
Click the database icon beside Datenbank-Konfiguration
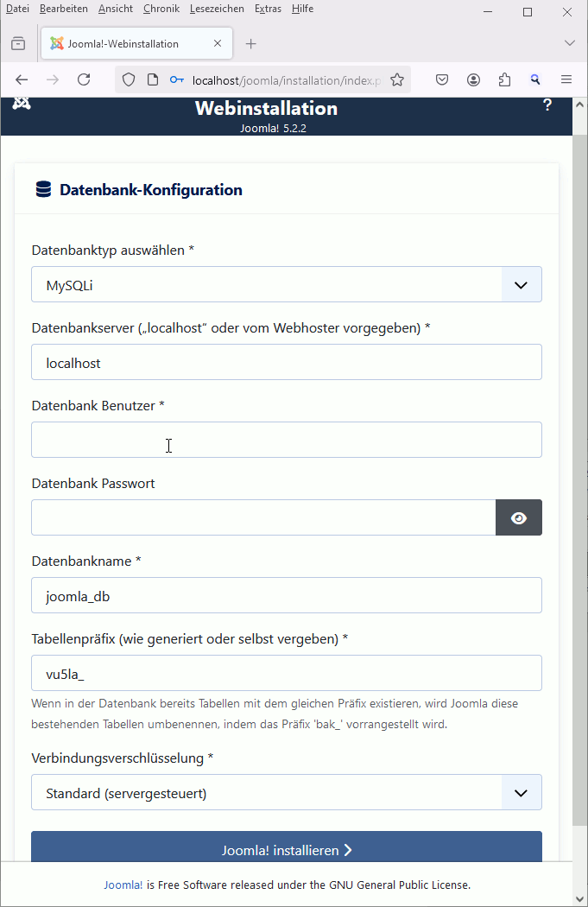[43, 189]
